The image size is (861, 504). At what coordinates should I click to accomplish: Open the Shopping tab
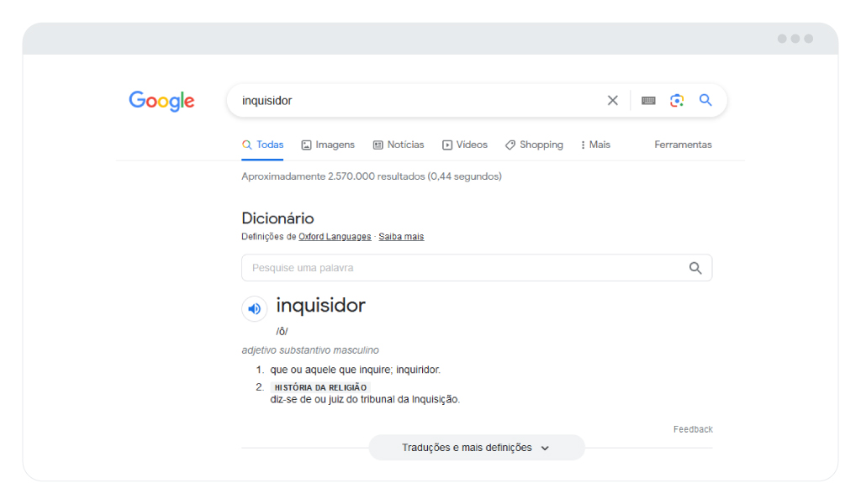pos(534,144)
